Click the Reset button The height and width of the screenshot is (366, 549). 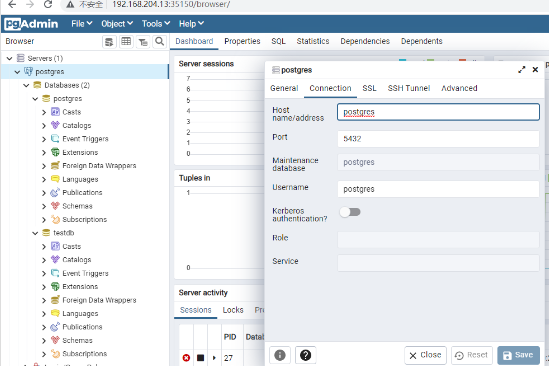click(x=472, y=355)
